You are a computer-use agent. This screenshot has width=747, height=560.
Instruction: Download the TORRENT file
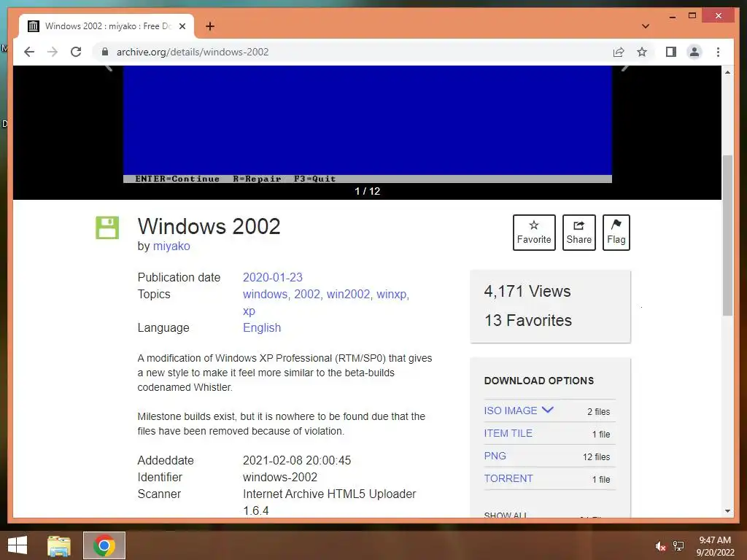pyautogui.click(x=508, y=478)
